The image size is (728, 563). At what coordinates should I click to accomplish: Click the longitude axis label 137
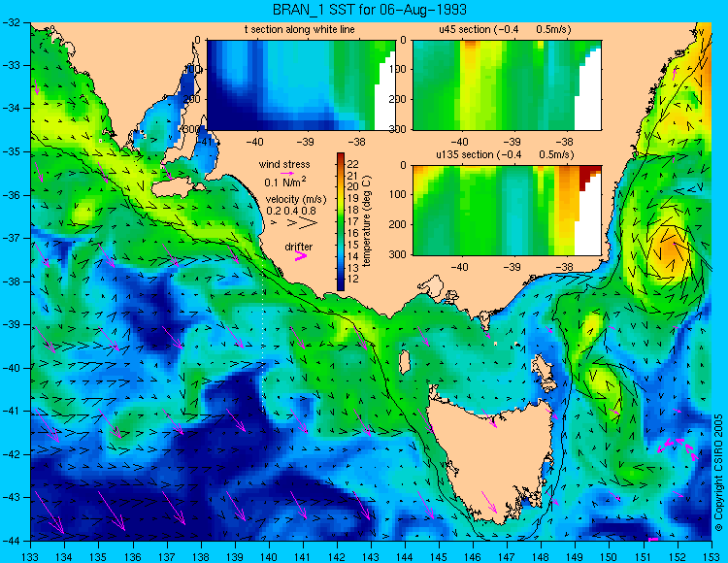[167, 555]
